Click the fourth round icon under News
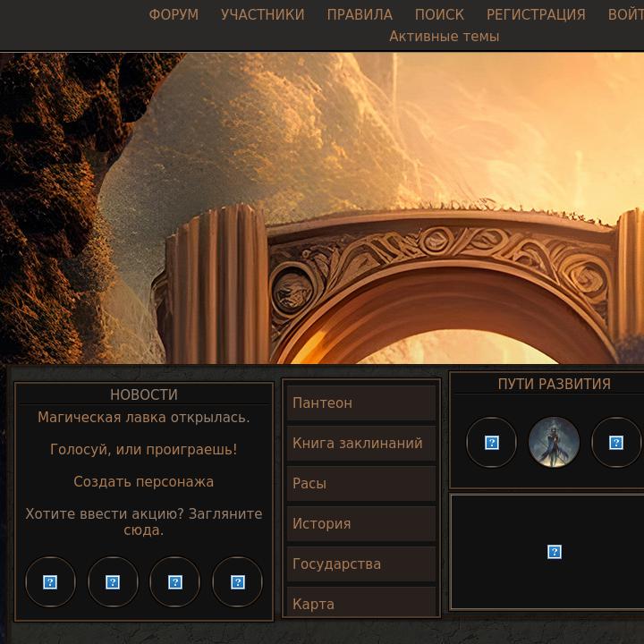The image size is (644, 644). click(x=238, y=582)
